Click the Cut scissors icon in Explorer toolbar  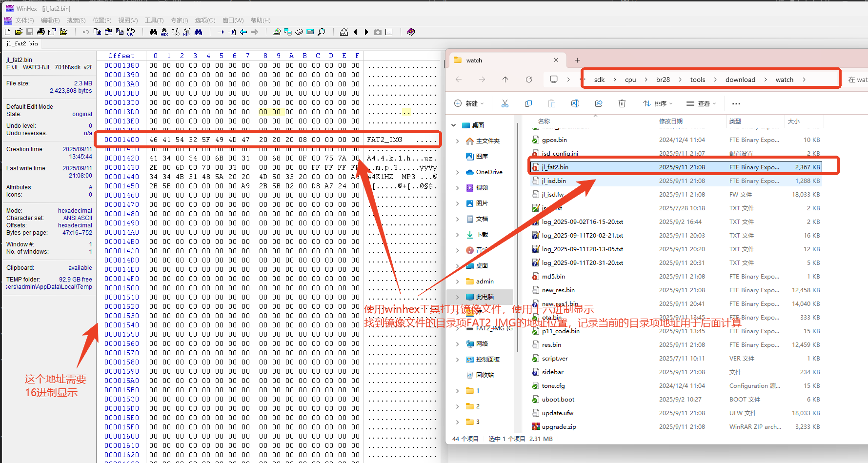click(x=505, y=103)
